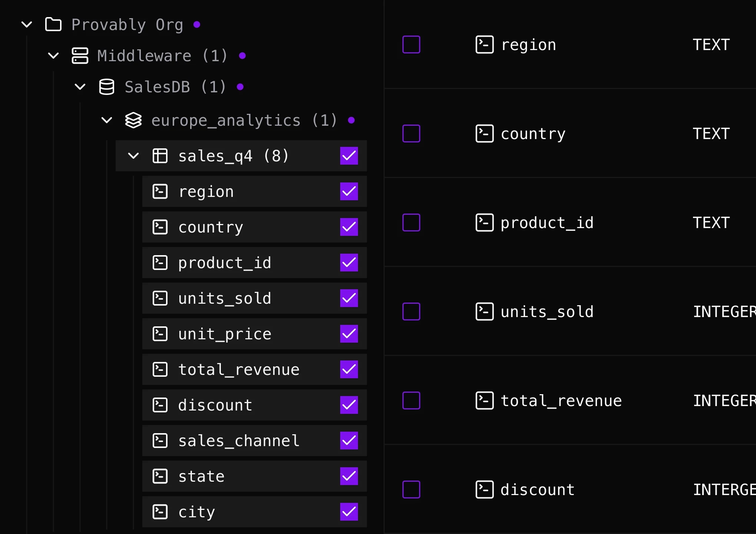Uncheck the sales_q4 table checkbox
This screenshot has width=756, height=534.
coord(349,156)
